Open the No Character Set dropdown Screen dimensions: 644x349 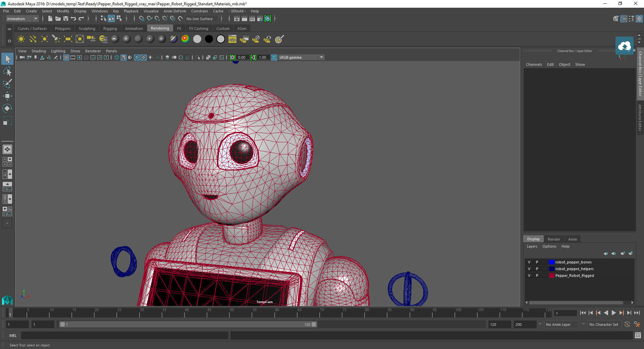(604, 325)
